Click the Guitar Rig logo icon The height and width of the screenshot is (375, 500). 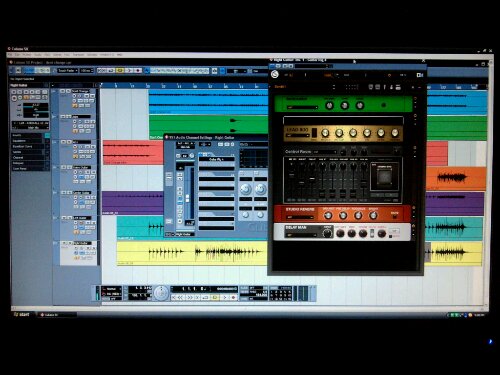click(275, 74)
